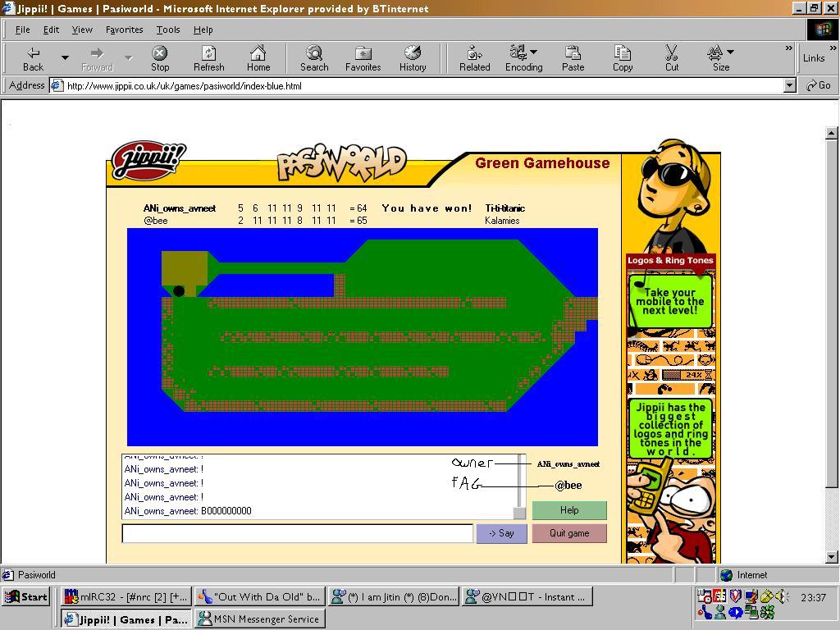
Task: Open the Search pane icon
Action: tap(314, 58)
